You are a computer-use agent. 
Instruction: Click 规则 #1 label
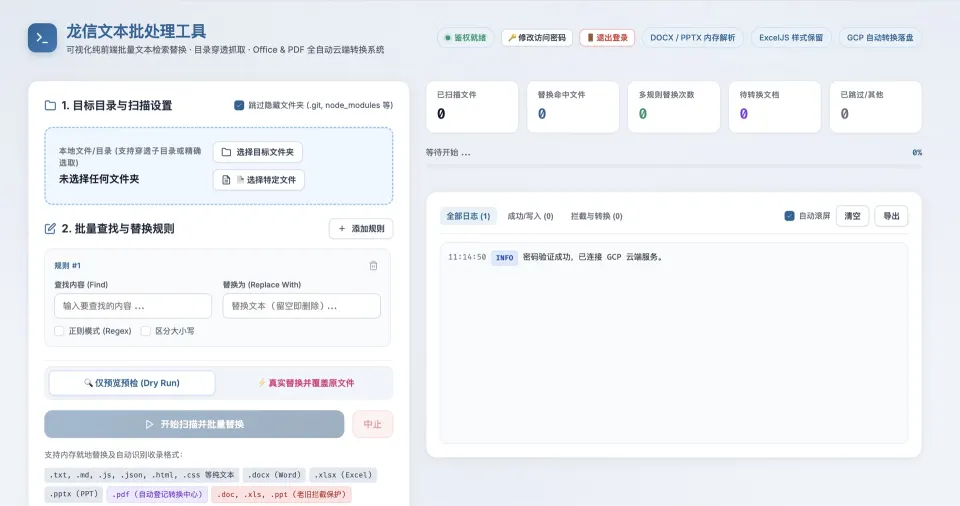pos(67,265)
